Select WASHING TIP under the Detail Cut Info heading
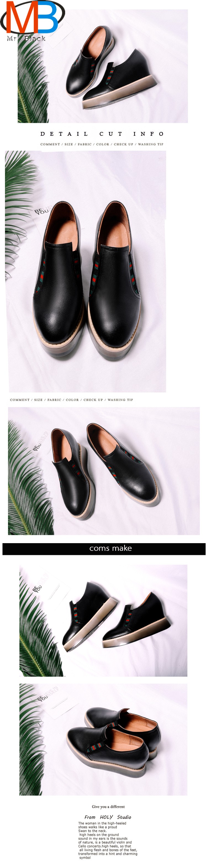Screen dimensions: 207x868 point(151,145)
